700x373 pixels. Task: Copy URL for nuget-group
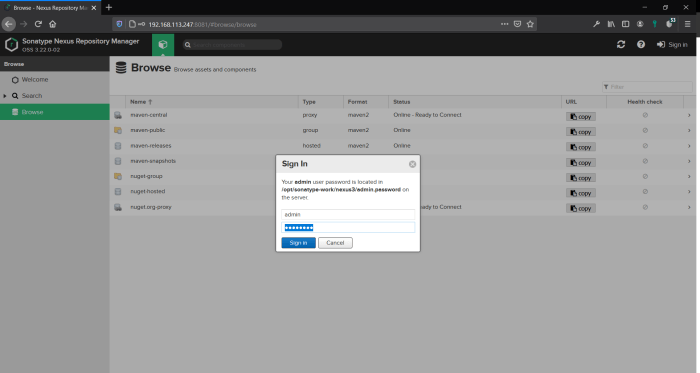tap(581, 178)
